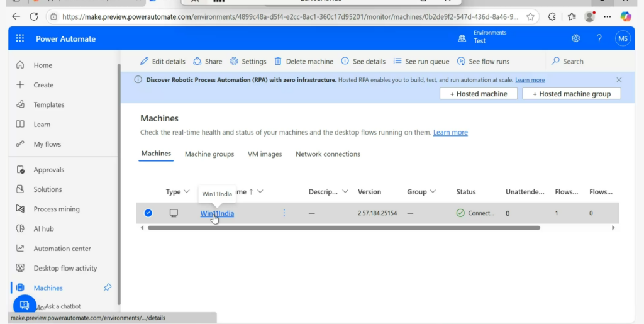This screenshot has width=644, height=324.
Task: Unpin Machines using the pin icon
Action: (x=108, y=288)
